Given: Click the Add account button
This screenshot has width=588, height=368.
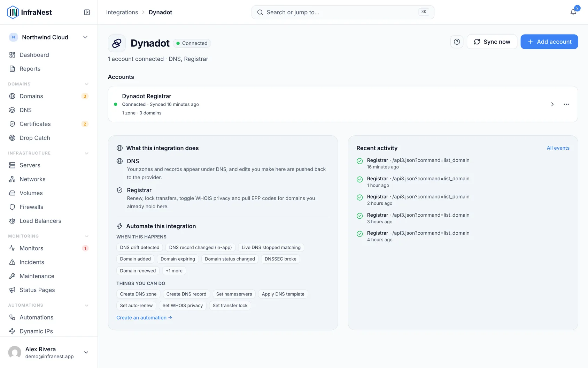Looking at the screenshot, I should click(x=549, y=42).
